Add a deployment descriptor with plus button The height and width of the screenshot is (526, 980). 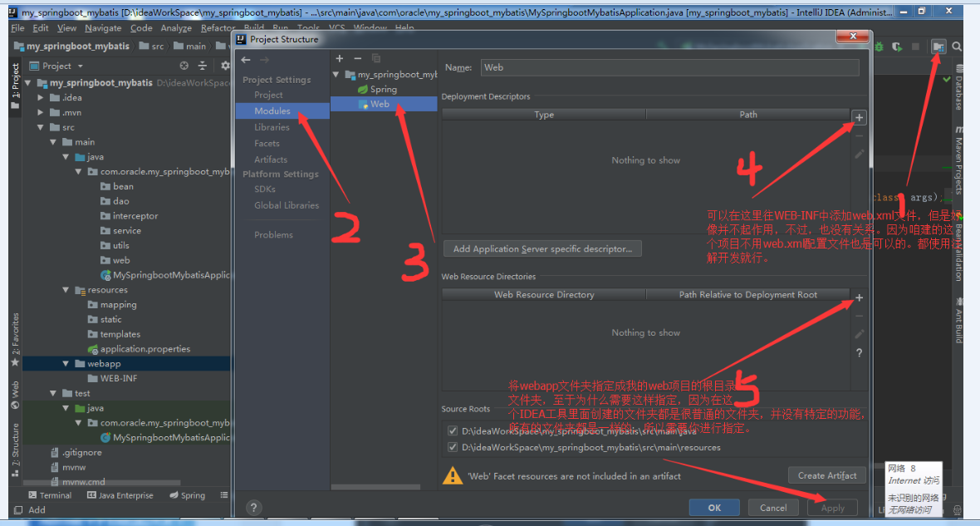[860, 117]
